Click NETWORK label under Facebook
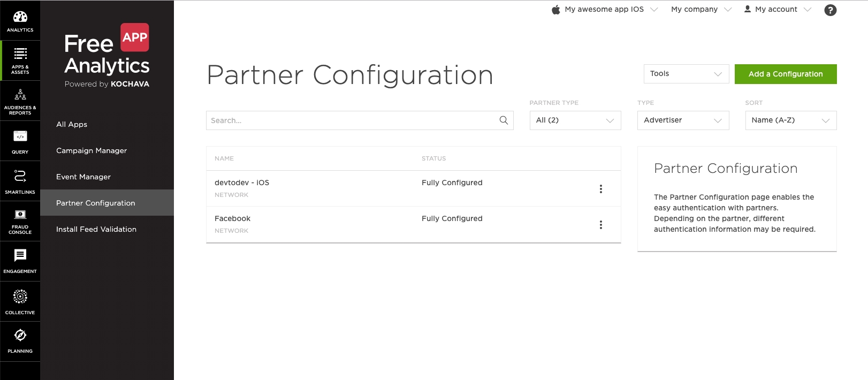The height and width of the screenshot is (380, 868). (231, 231)
